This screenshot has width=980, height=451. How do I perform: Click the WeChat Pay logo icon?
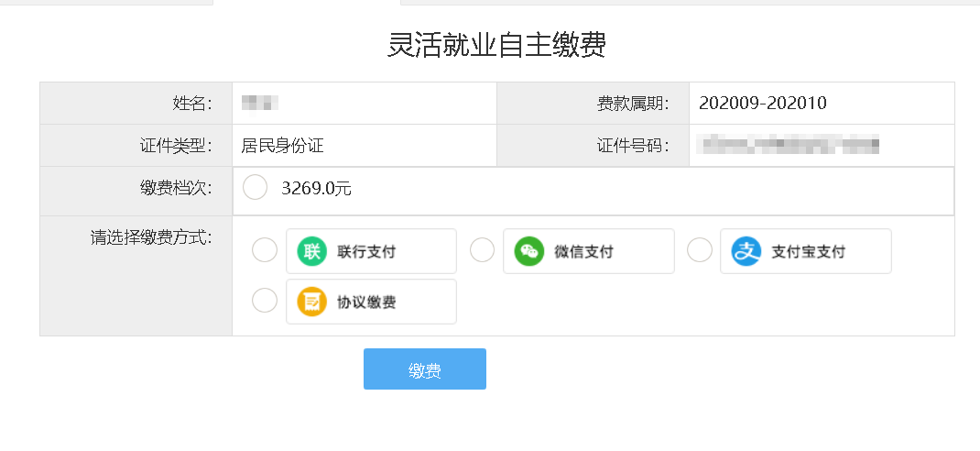coord(529,251)
